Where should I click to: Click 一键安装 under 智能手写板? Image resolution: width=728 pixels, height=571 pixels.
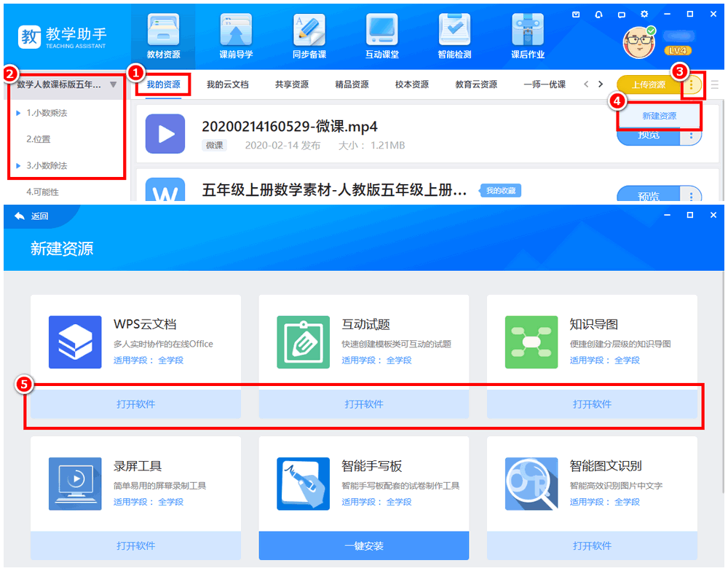tap(363, 546)
